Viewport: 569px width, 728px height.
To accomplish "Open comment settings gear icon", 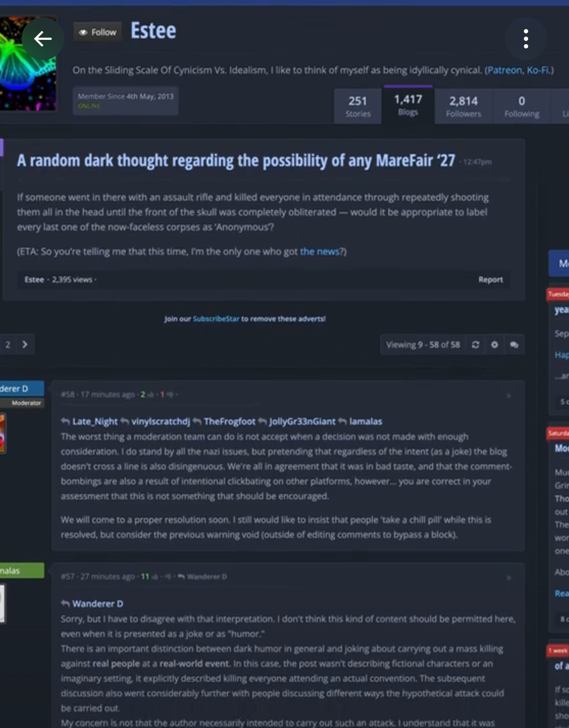I will (x=494, y=345).
